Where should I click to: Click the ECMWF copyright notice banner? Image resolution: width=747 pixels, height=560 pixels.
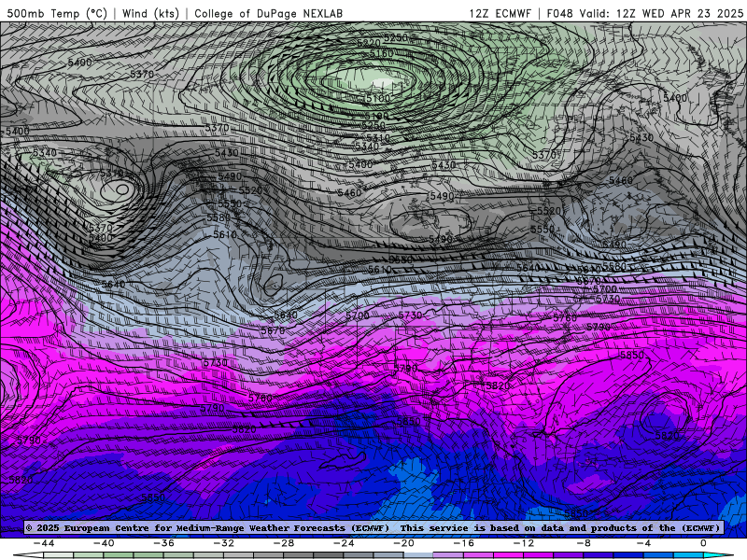coord(373,527)
